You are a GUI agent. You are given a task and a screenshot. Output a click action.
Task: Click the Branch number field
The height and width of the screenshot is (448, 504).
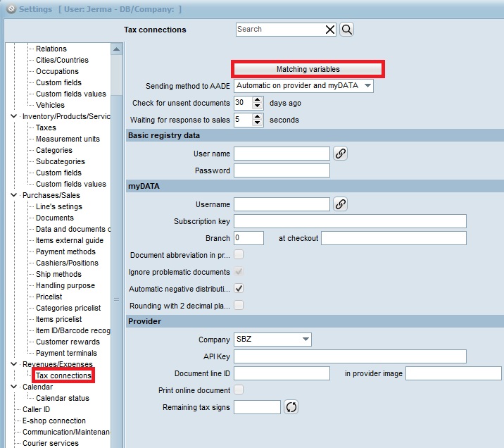click(x=248, y=237)
